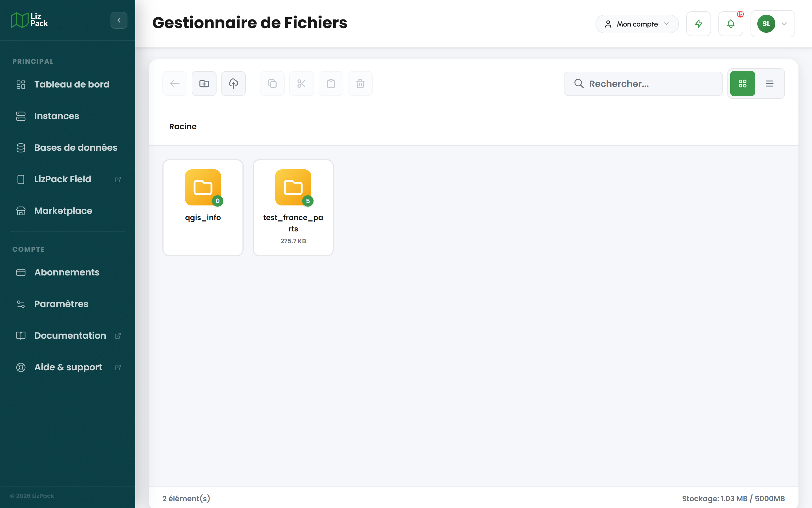Click external-link icon beside Documentation
This screenshot has height=508, width=812.
pos(118,336)
